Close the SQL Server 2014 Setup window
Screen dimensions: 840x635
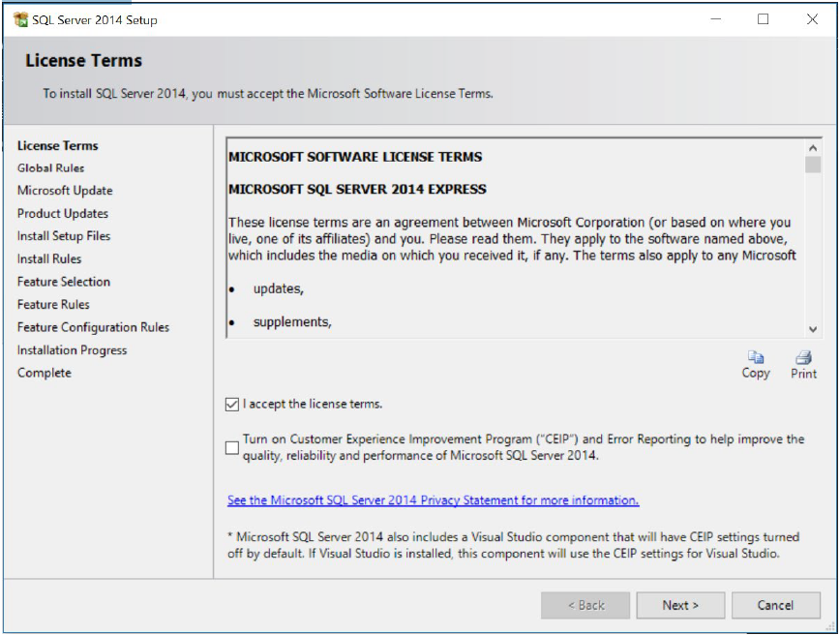coord(812,19)
